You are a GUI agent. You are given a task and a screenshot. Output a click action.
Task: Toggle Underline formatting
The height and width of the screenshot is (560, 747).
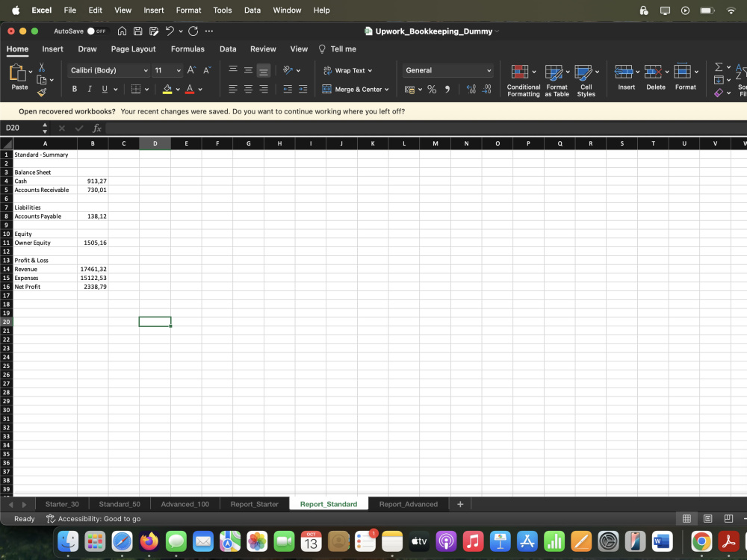(105, 89)
